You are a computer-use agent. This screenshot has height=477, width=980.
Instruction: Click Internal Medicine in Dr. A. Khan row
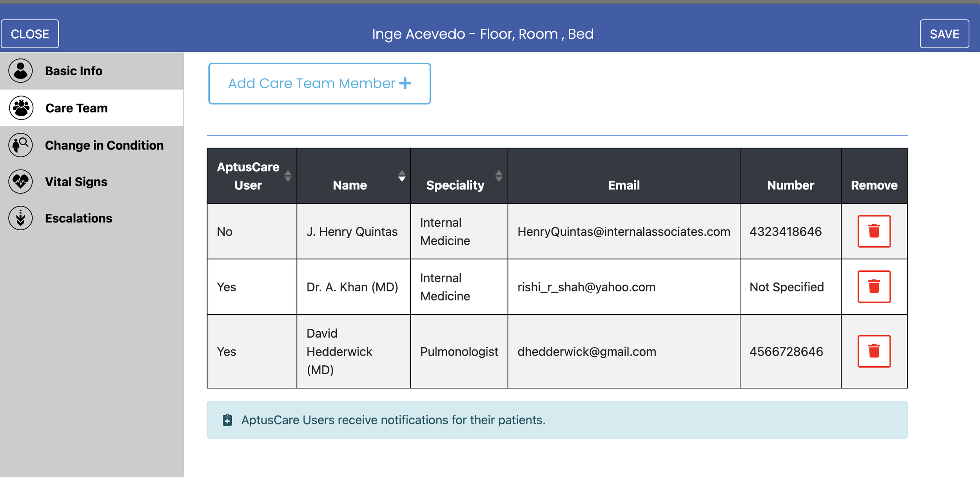445,287
